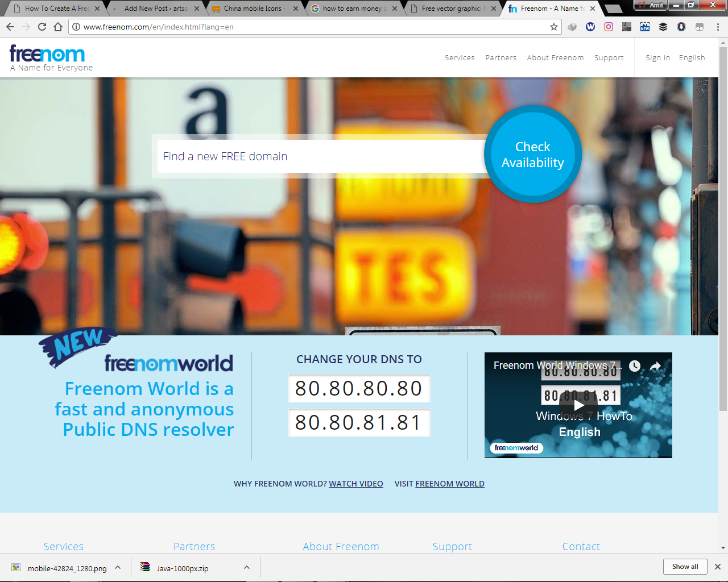Open the gray photo thumbnail extension
Image resolution: width=728 pixels, height=582 pixels.
(627, 27)
